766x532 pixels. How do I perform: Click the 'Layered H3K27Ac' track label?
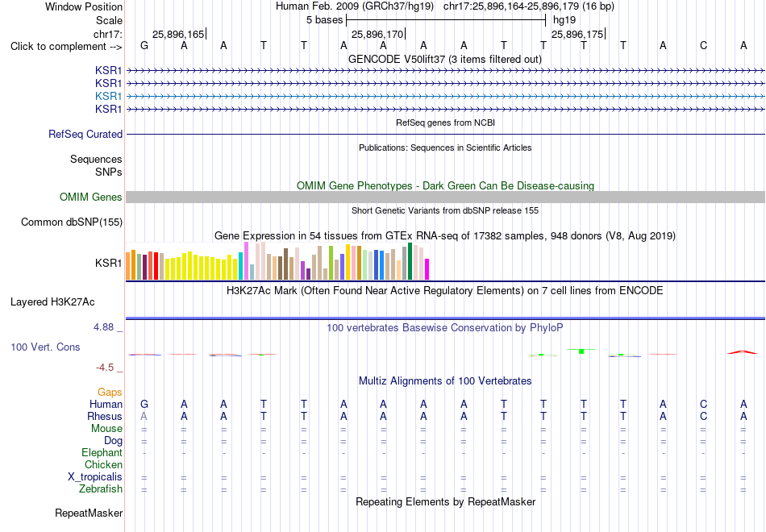tap(52, 302)
